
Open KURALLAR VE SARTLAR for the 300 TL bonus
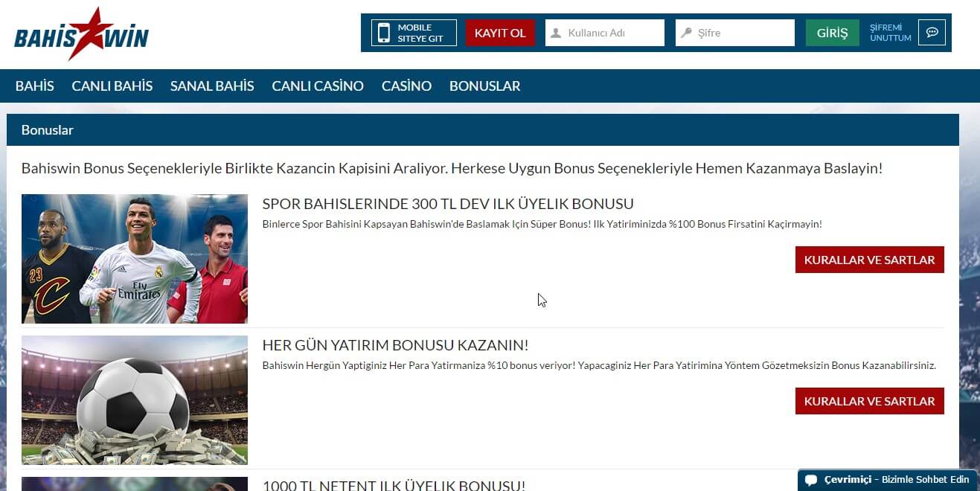tap(869, 260)
